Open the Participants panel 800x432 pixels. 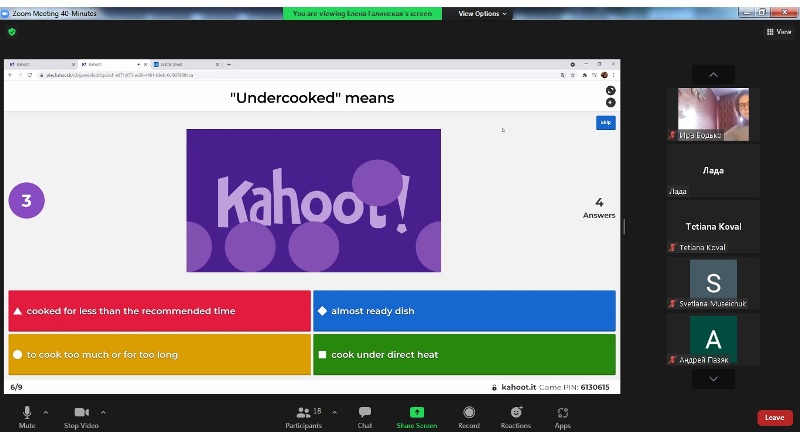(304, 417)
